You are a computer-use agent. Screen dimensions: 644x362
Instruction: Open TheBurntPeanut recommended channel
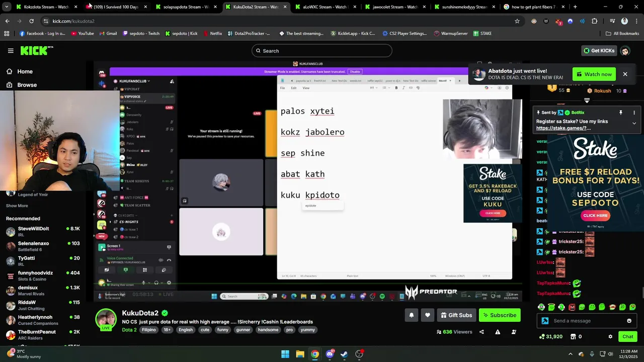point(43,334)
